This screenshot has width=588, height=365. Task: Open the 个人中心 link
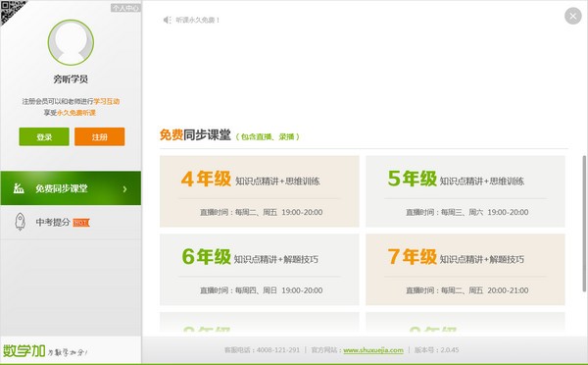point(125,8)
